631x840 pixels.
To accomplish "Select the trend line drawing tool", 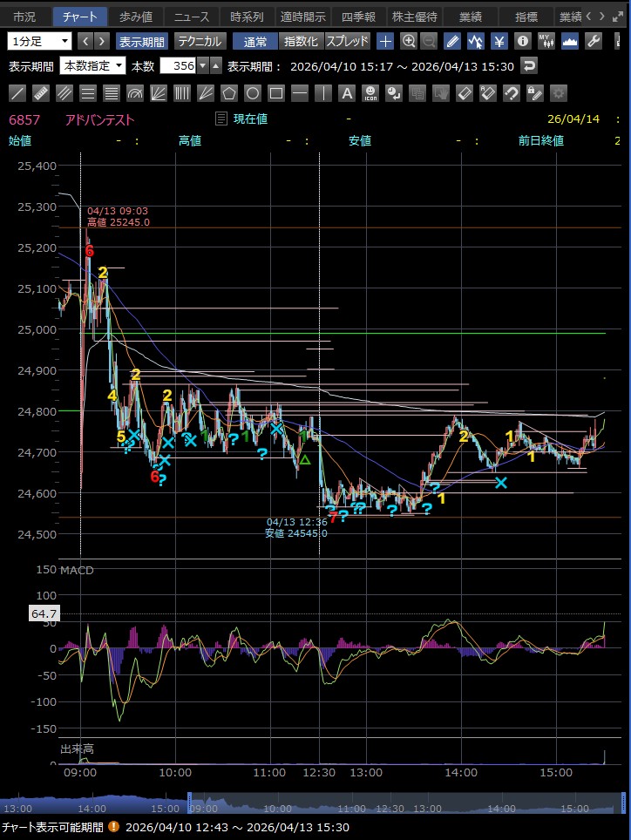I will (x=17, y=93).
